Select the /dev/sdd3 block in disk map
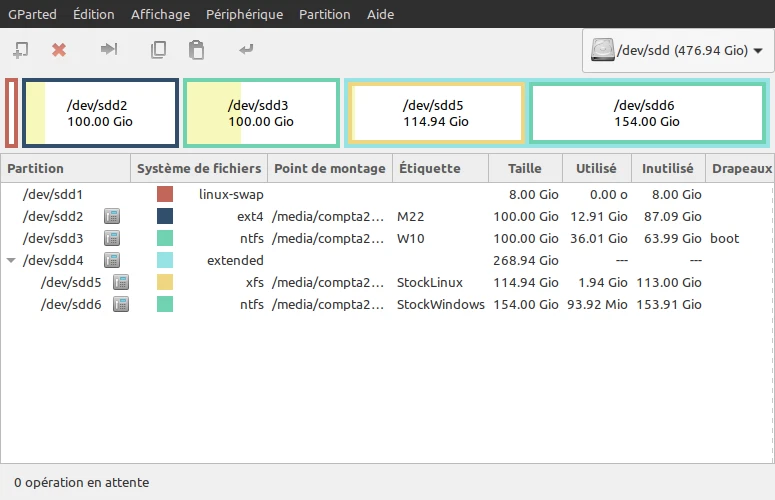This screenshot has width=775, height=500. coord(261,113)
